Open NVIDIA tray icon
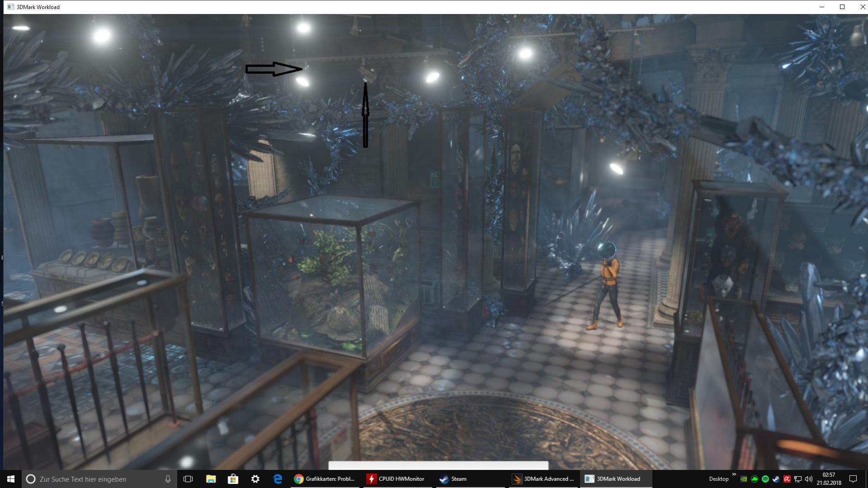Screen dimensions: 868x488 744,479
